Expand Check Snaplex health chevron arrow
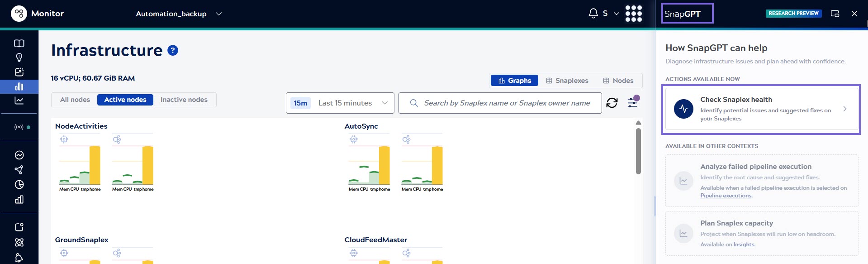Viewport: 868px width, 264px height. 845,109
